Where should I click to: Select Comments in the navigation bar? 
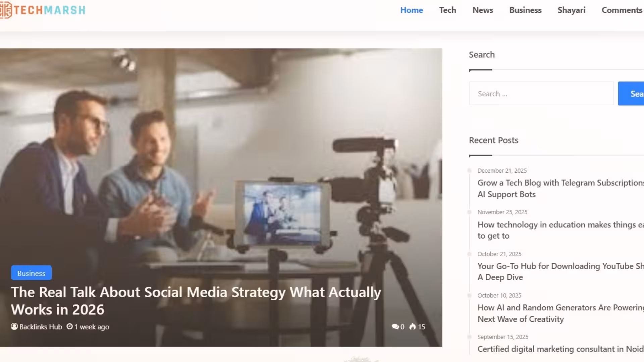[x=622, y=10]
